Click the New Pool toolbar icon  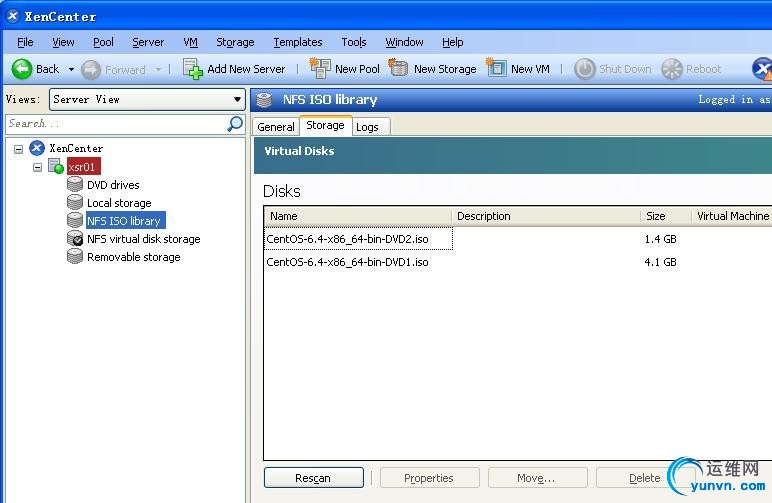(320, 68)
